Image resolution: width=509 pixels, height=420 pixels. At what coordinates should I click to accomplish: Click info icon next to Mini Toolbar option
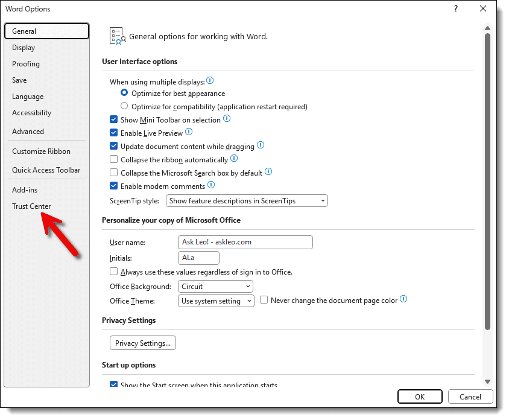(227, 119)
